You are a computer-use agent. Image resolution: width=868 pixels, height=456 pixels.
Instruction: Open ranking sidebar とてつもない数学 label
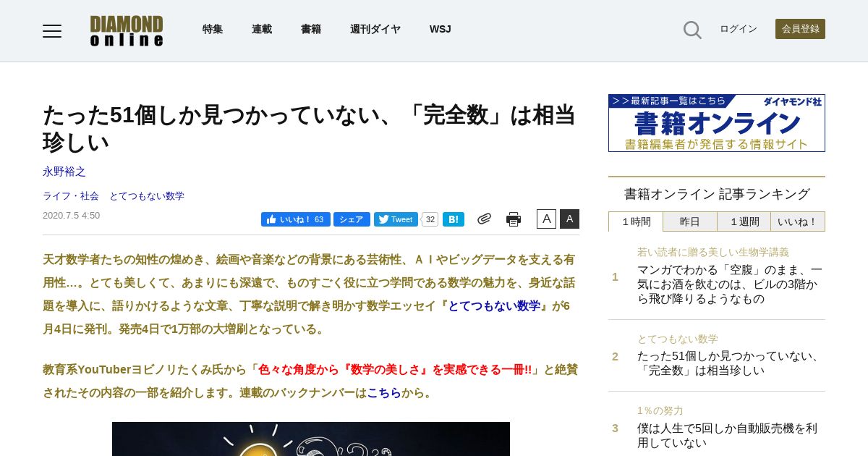tap(678, 339)
